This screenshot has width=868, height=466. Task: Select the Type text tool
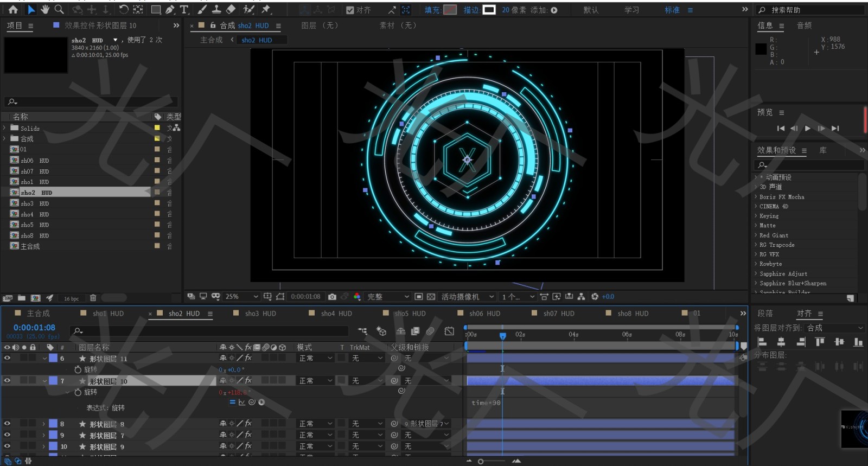coord(184,9)
